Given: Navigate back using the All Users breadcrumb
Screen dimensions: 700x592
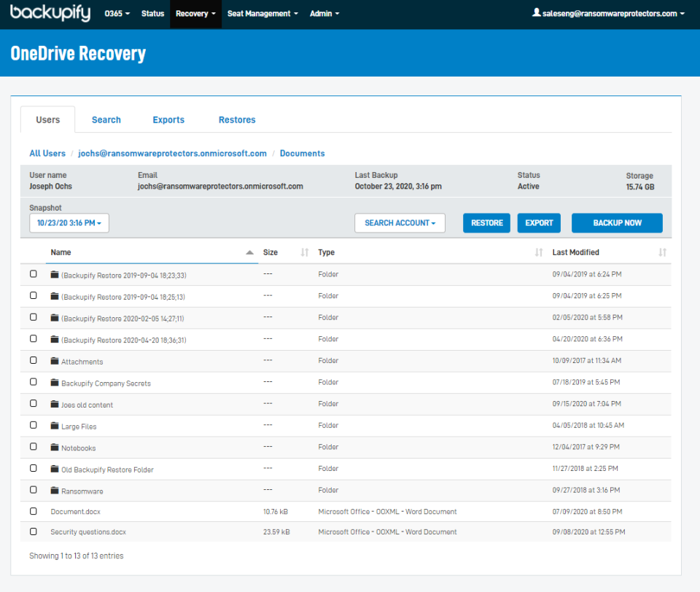Looking at the screenshot, I should click(47, 153).
